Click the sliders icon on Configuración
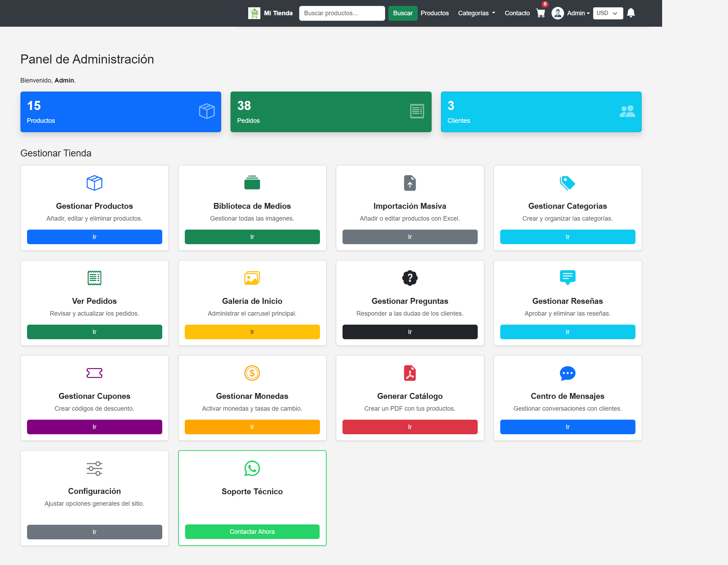 [94, 468]
